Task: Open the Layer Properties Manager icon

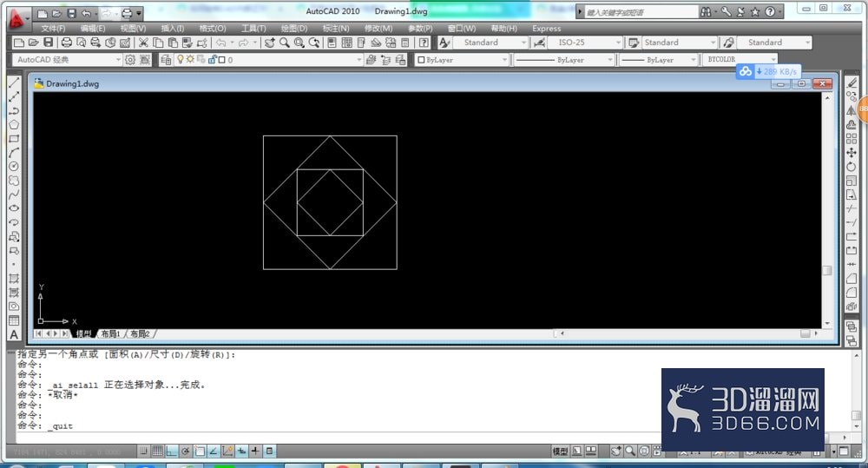Action: 166,60
